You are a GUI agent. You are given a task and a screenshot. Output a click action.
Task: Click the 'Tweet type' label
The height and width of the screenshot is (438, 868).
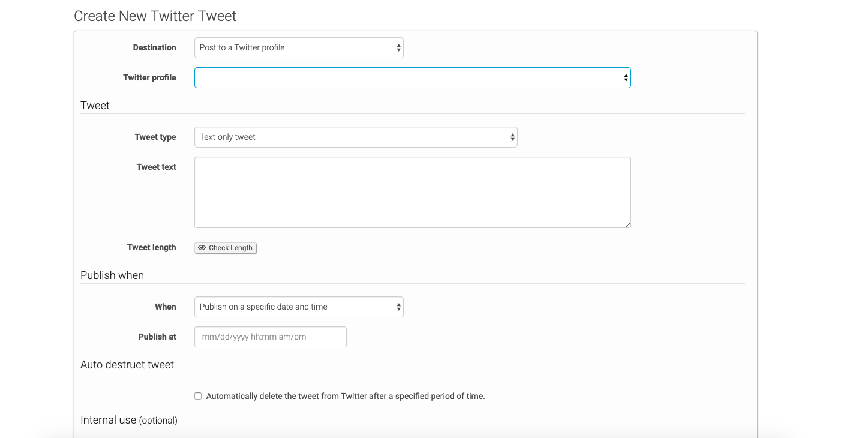(155, 137)
